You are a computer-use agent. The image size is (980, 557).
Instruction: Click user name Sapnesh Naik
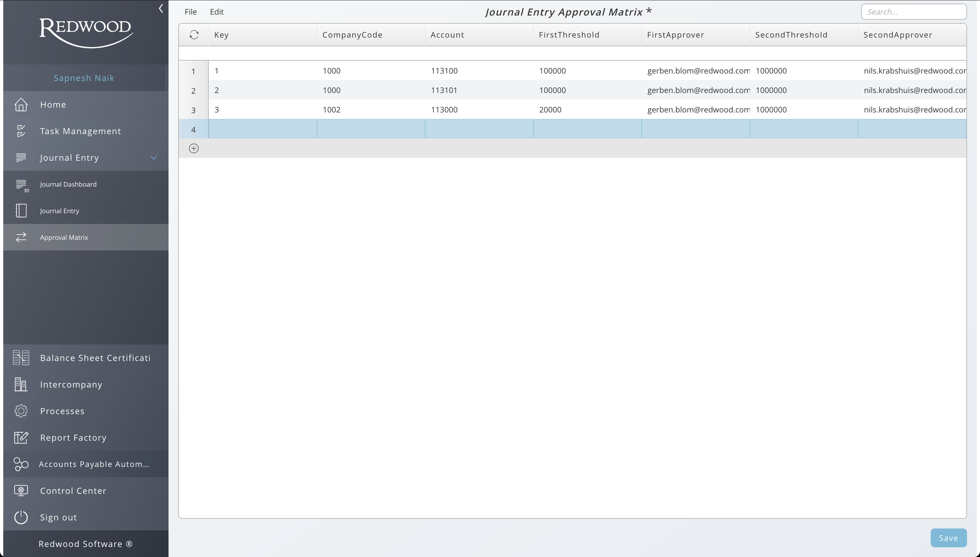point(84,78)
